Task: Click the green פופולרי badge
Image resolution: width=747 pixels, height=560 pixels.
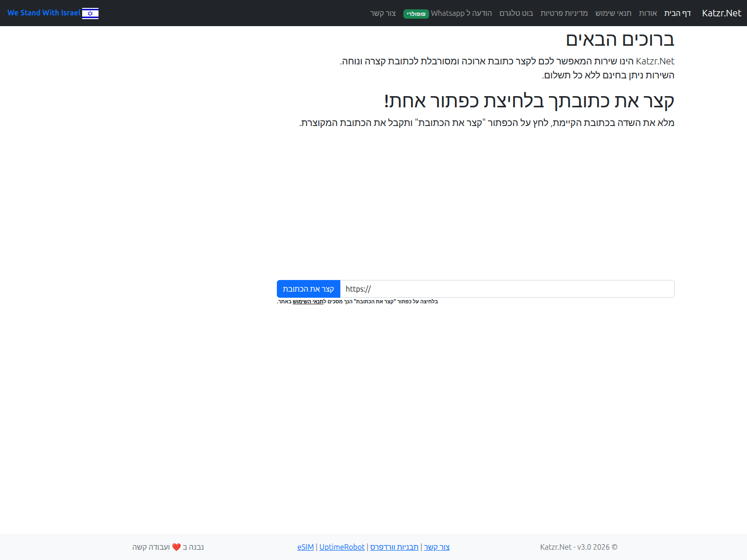Action: click(416, 14)
